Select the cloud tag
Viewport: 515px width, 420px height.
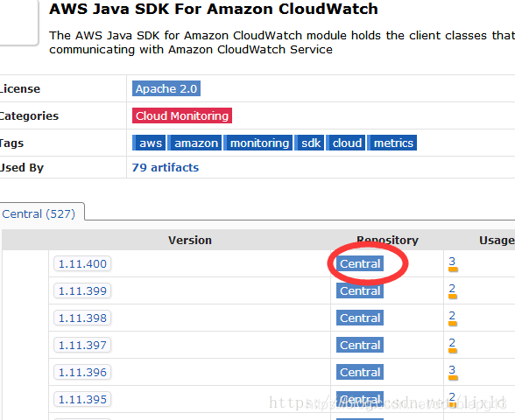point(345,143)
